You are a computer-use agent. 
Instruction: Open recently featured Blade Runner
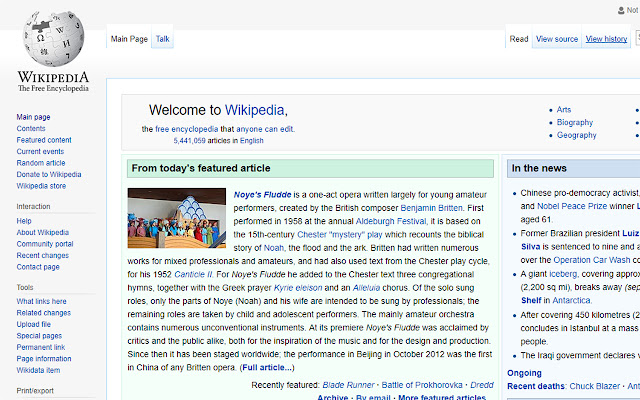tap(348, 385)
